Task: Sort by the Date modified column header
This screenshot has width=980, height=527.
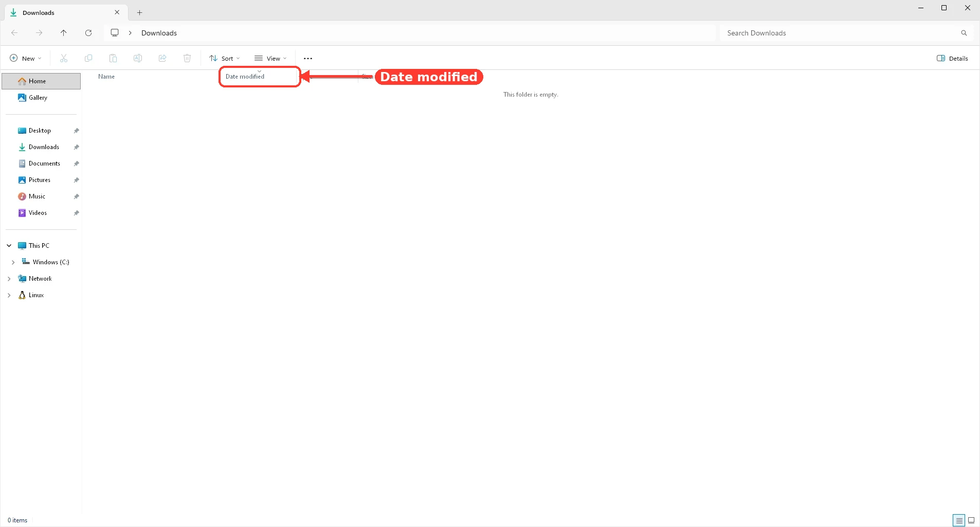Action: (260, 77)
